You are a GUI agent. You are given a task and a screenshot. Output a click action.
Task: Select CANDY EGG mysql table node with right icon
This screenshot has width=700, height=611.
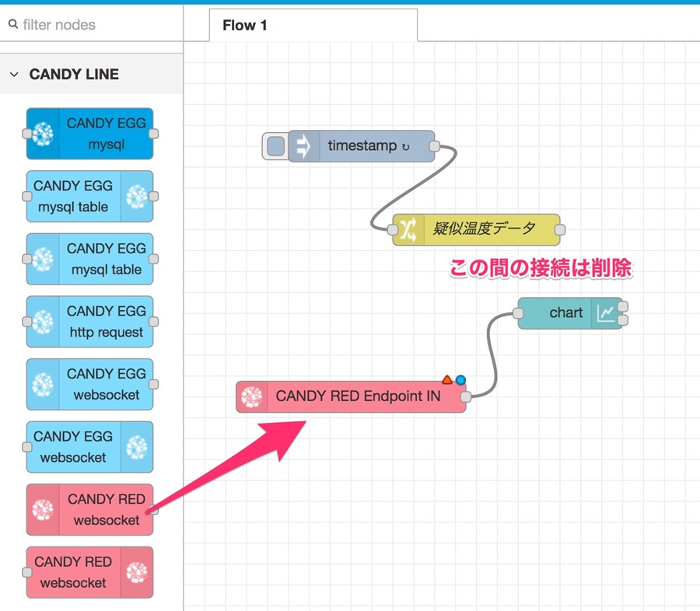click(89, 197)
